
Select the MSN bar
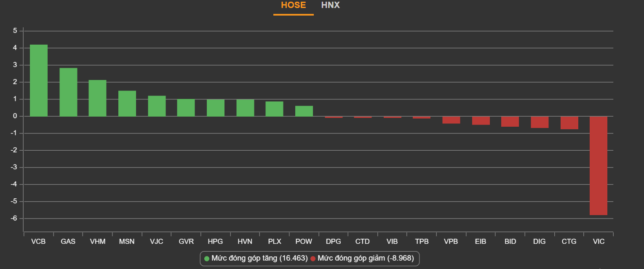coord(127,104)
